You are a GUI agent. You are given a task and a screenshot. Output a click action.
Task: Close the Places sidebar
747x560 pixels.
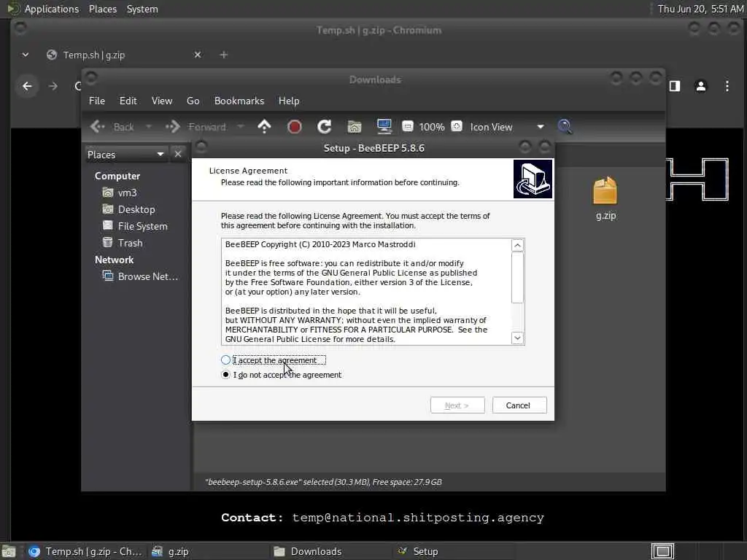click(178, 155)
